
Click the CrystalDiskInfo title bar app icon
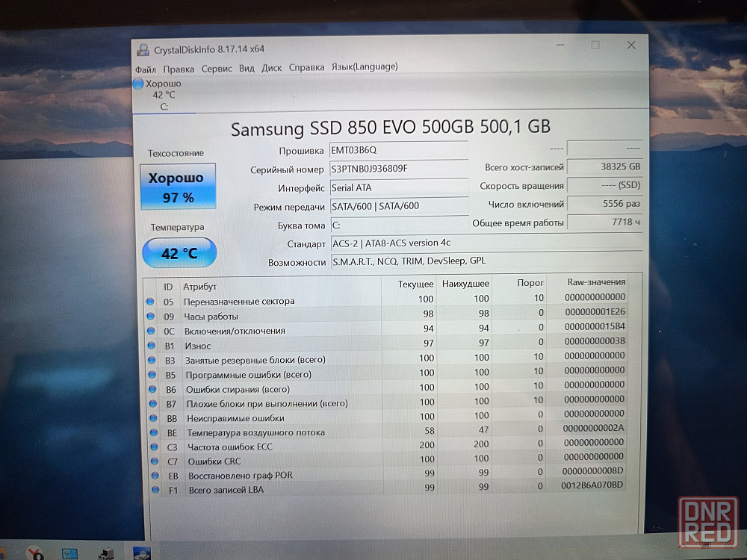tap(143, 49)
